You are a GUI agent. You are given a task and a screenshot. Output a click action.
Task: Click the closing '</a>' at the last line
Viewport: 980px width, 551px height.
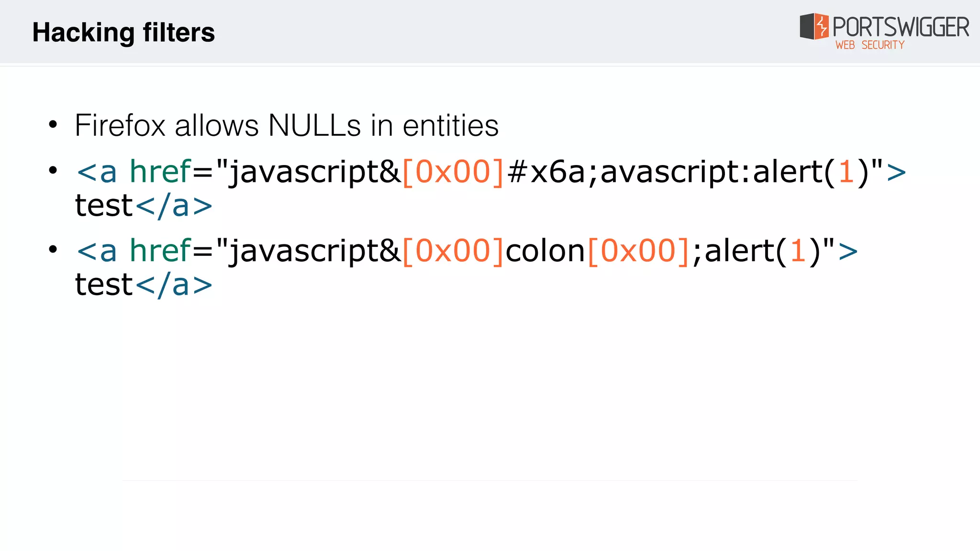pyautogui.click(x=174, y=285)
